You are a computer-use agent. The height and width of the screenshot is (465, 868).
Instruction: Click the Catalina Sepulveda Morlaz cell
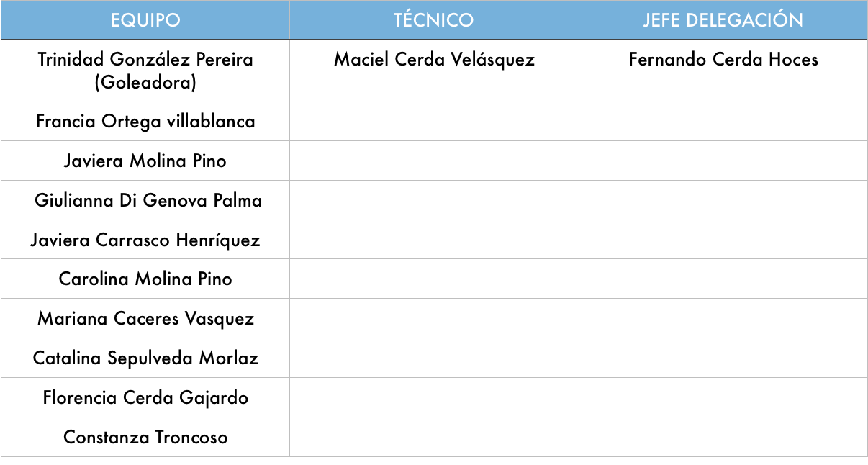click(x=145, y=358)
